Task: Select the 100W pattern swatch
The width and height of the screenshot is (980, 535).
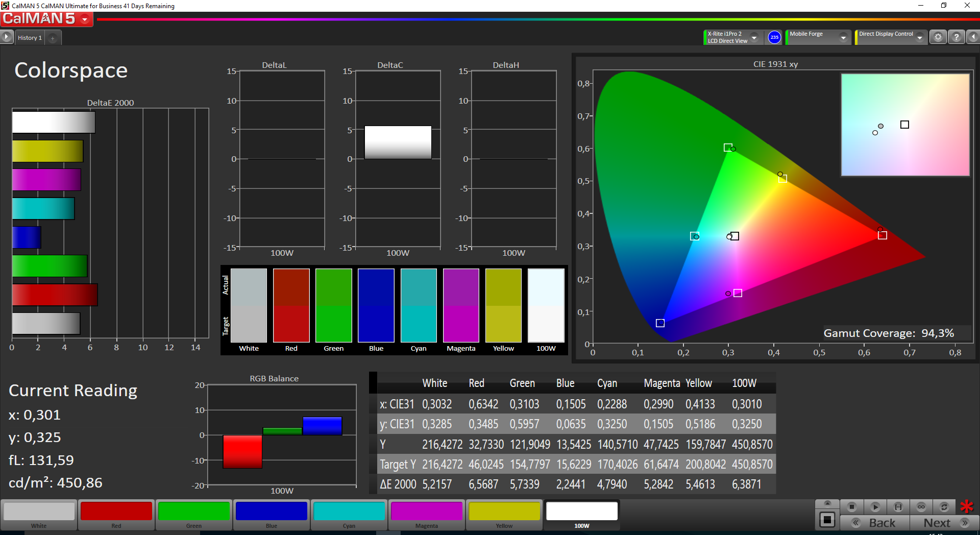Action: pos(582,515)
